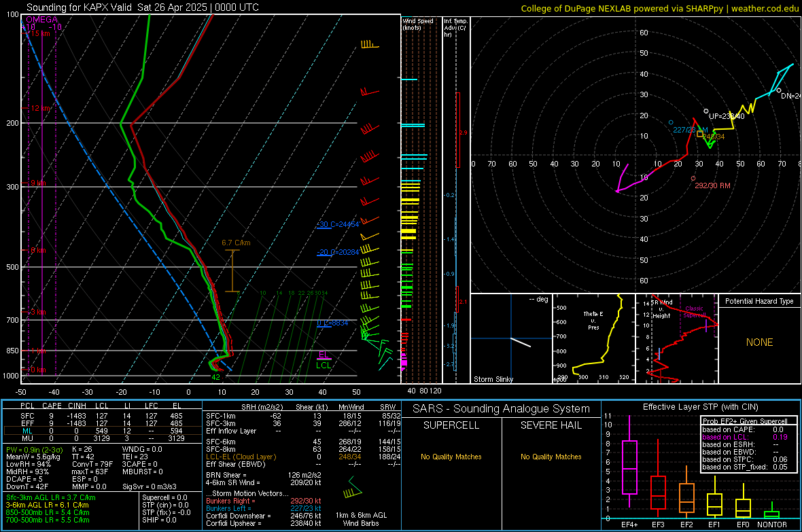The width and height of the screenshot is (802, 532).
Task: Click '850-500mb LR = 5.4 C/km'
Action: point(48,512)
